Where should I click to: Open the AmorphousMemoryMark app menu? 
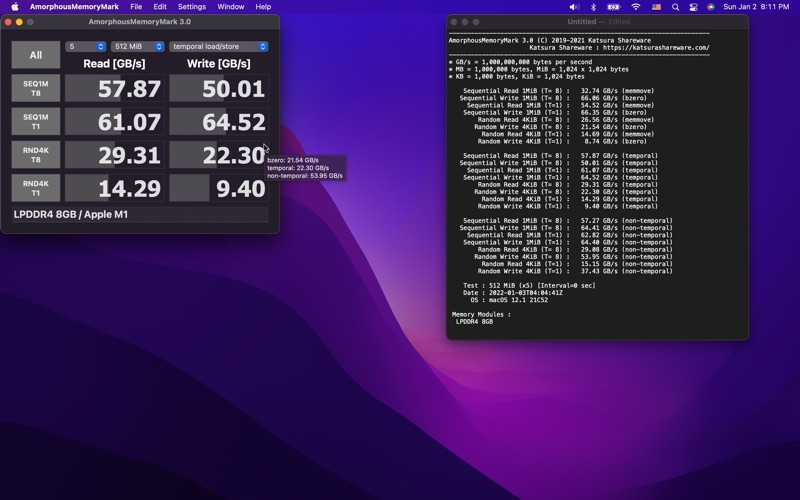coord(74,7)
